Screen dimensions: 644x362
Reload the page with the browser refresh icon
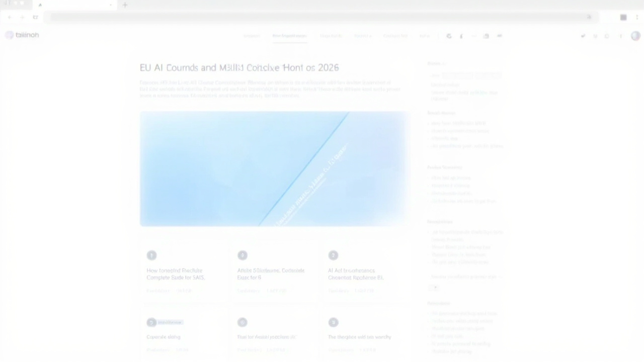pos(35,17)
